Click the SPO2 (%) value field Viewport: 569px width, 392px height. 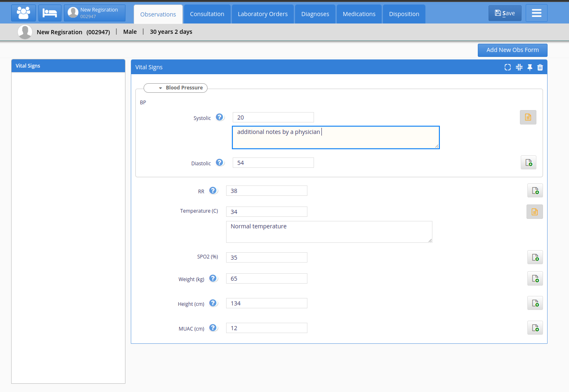point(267,258)
